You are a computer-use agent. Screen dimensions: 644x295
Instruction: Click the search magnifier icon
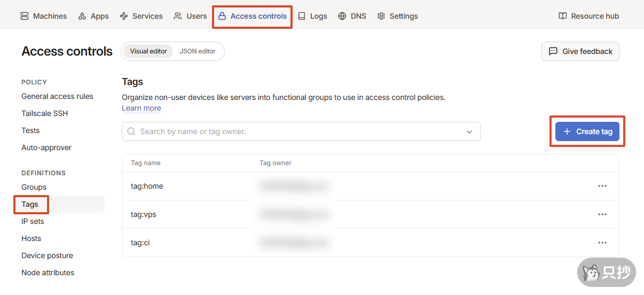coord(131,131)
